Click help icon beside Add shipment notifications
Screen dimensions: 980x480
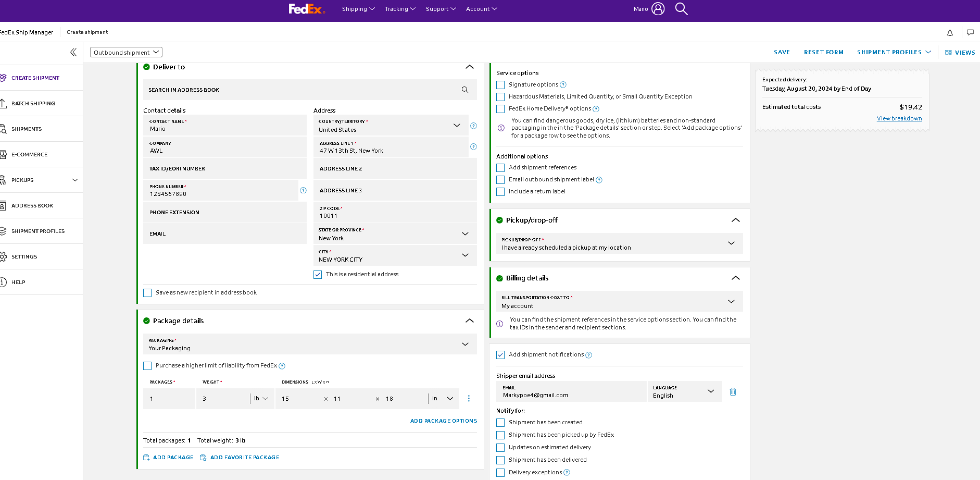(x=588, y=355)
